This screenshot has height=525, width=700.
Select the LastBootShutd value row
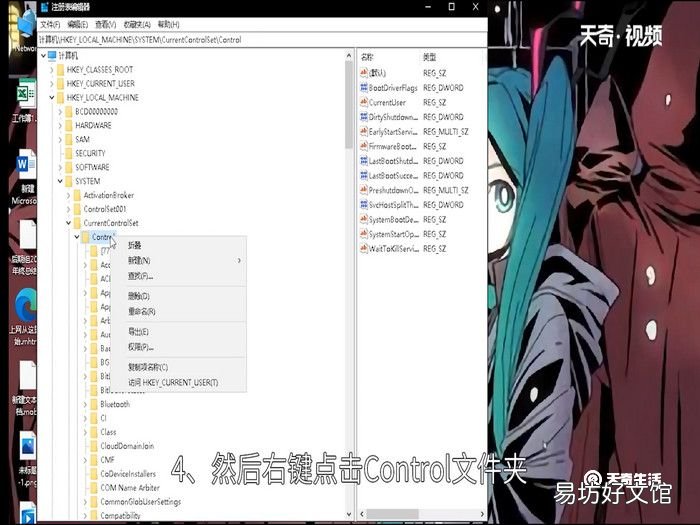(412, 161)
